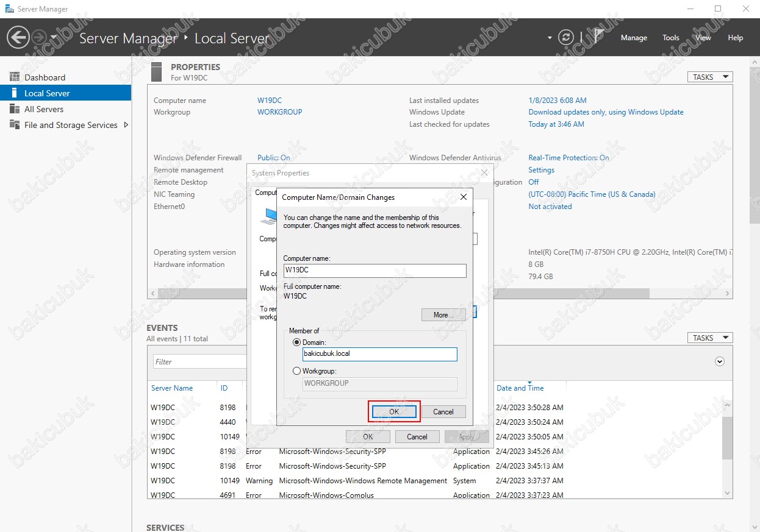Screen dimensions: 760x532
Task: Click the Computer name text field
Action: click(375, 271)
